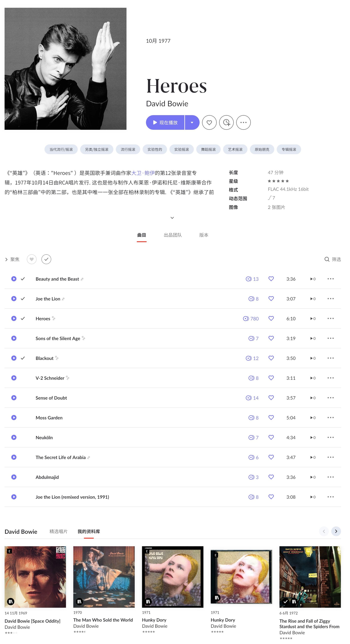This screenshot has height=644, width=350.
Task: Open The Man Who Sold the World album
Action: click(x=104, y=577)
